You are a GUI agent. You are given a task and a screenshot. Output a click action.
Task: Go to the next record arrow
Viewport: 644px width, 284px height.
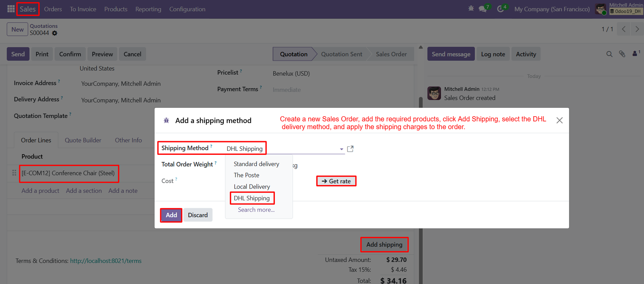(x=637, y=29)
